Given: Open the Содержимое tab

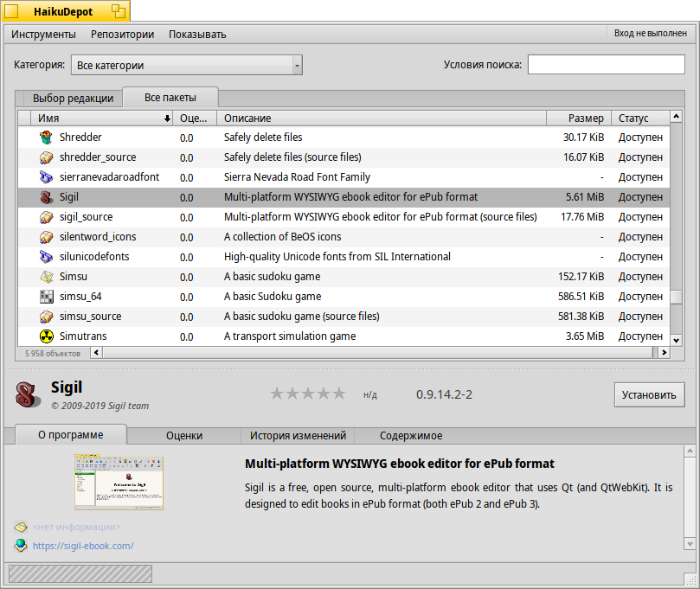Looking at the screenshot, I should [x=411, y=436].
